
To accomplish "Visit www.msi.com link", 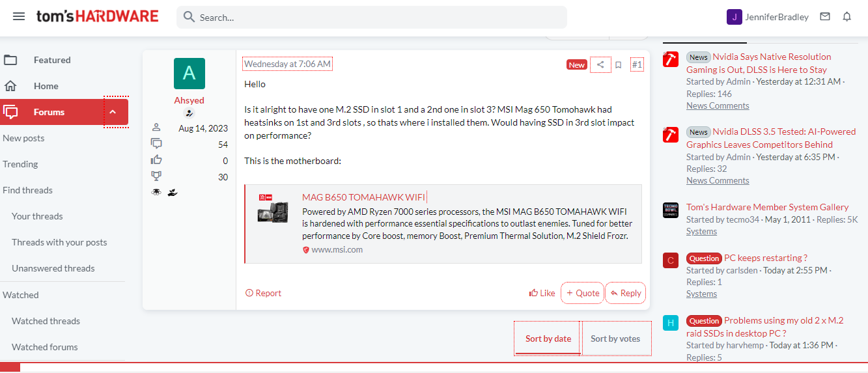I will 337,249.
